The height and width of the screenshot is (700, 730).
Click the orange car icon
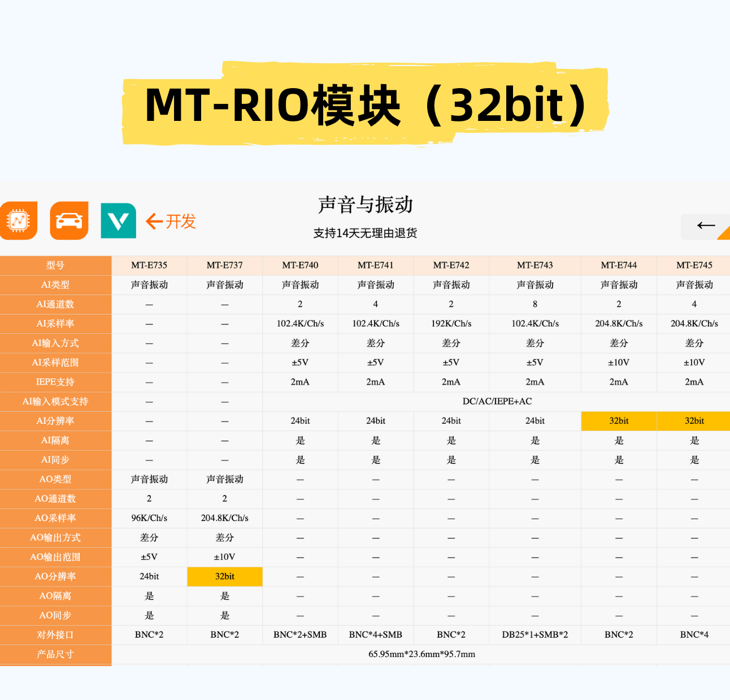click(x=69, y=220)
